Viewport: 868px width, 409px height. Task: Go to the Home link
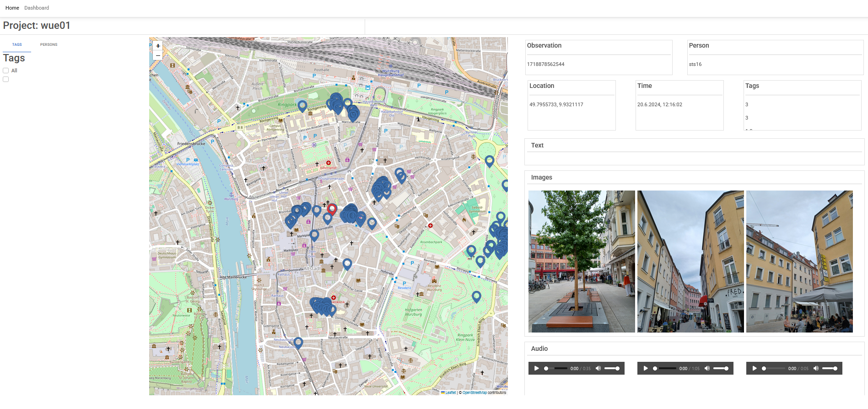[x=12, y=8]
